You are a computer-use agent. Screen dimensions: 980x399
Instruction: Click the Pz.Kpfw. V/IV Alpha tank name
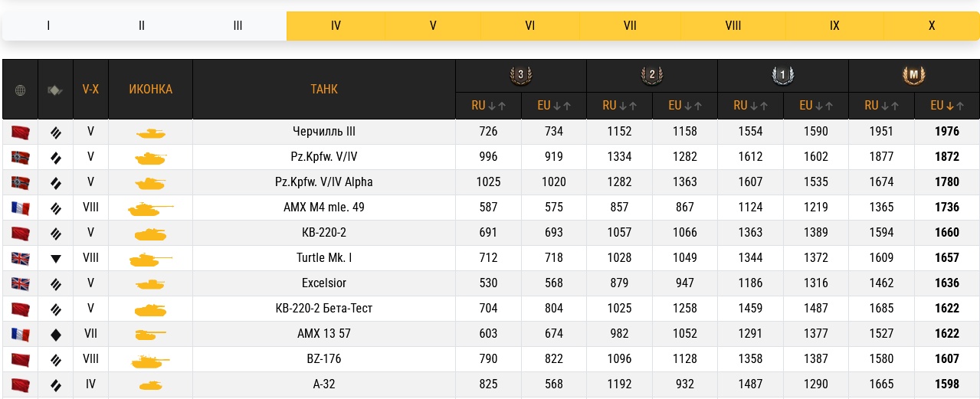pyautogui.click(x=323, y=182)
